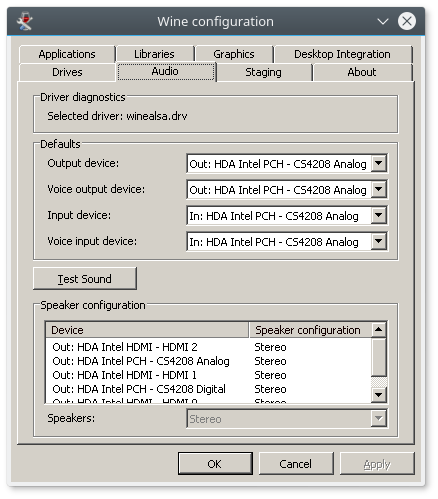438x499 pixels.
Task: Select the HDA Intel PCH - CS4208 Analog row
Action: (x=208, y=361)
